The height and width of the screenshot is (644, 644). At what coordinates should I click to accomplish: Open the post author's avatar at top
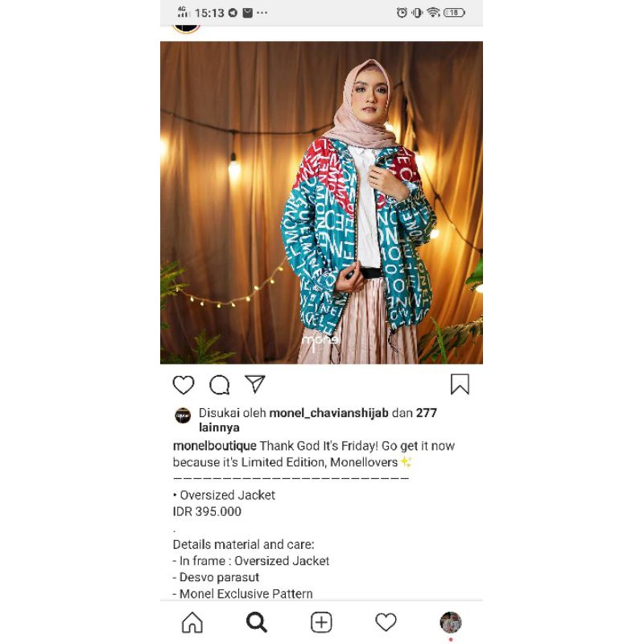tap(187, 29)
